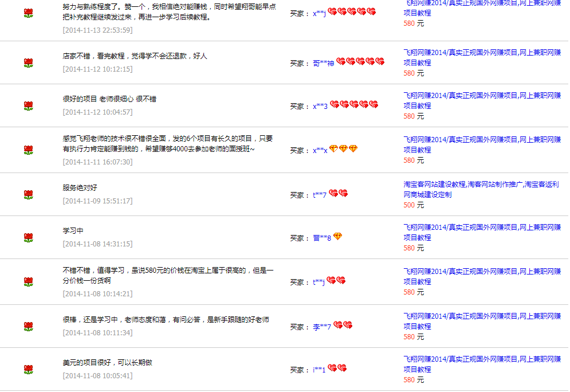Click the timestamp 2014-11-11 16:07:30
570x392 pixels.
97,162
